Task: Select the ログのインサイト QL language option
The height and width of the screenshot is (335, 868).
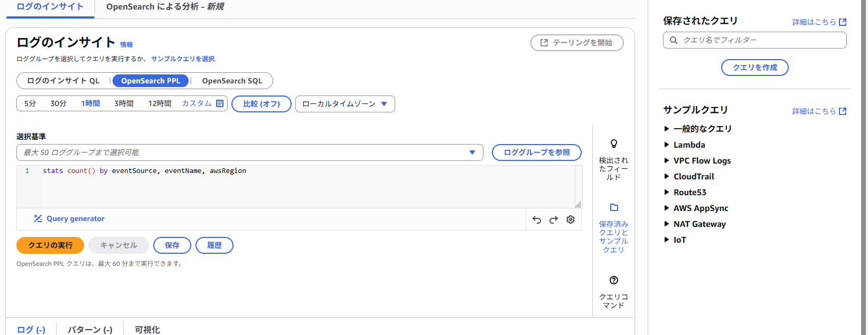Action: pyautogui.click(x=63, y=81)
